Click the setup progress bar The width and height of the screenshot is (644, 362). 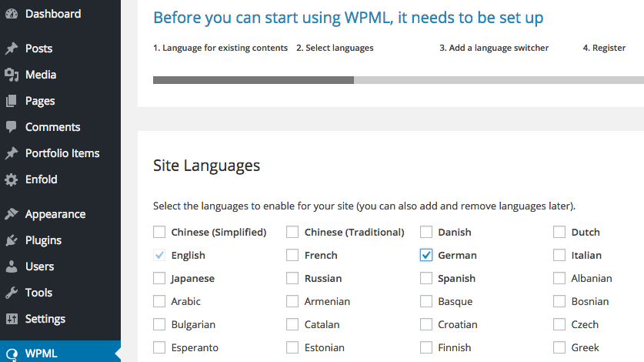click(399, 80)
